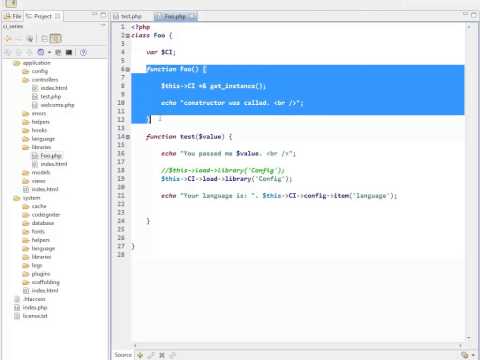Click the editor's horizontal scrollbar
The image size is (480, 360).
pyautogui.click(x=297, y=346)
